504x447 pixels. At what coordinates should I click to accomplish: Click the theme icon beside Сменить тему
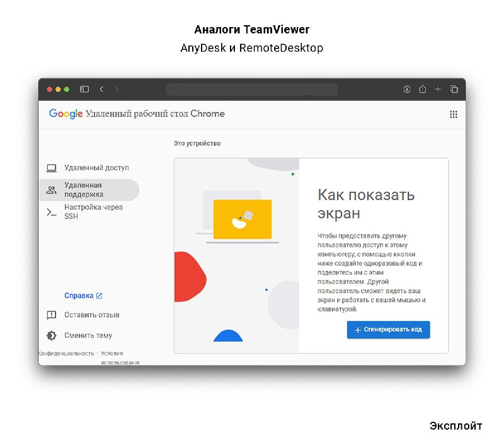click(x=52, y=335)
